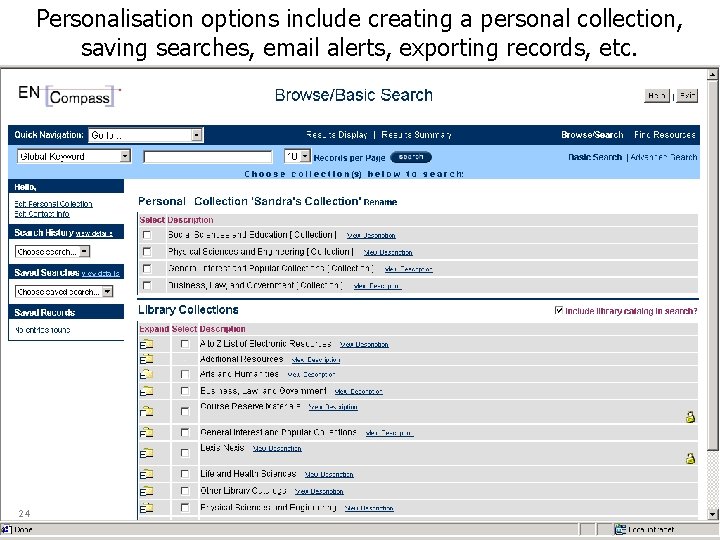Select A to Z List of Electronic Resources checkbox

pos(185,344)
